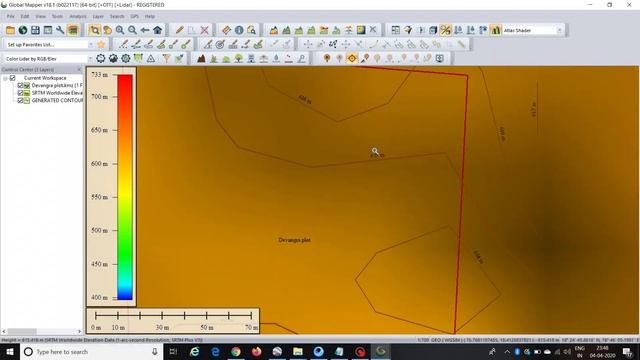Viewport: 640px width, 360px height.
Task: Click the highlighted green shader bars icon
Action: point(496,30)
